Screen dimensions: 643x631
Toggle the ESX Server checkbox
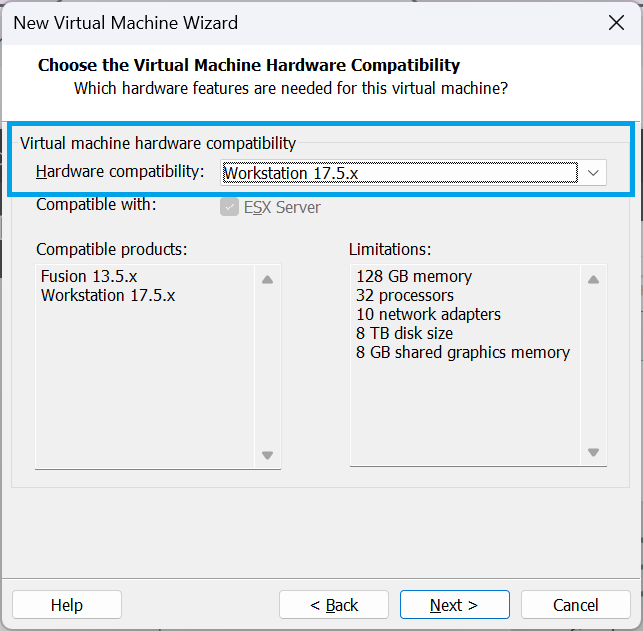tap(229, 207)
